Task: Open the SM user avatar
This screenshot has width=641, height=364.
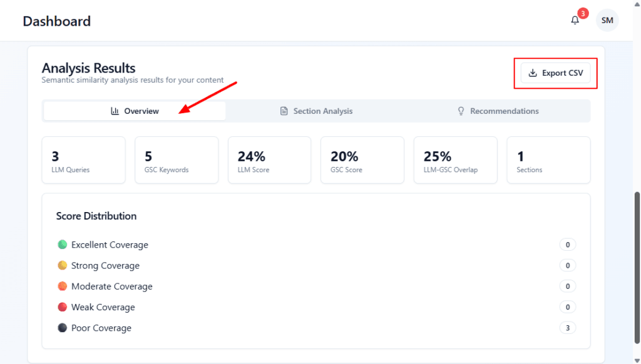Action: click(607, 21)
